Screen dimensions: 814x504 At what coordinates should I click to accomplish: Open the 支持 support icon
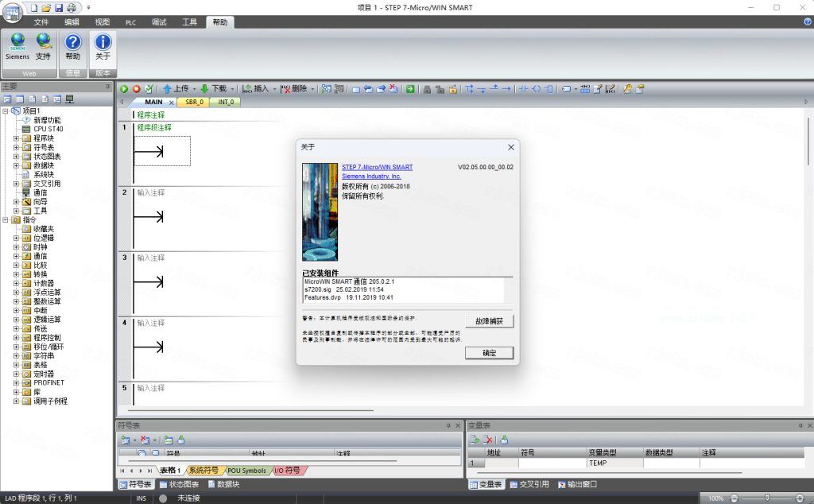tap(43, 46)
